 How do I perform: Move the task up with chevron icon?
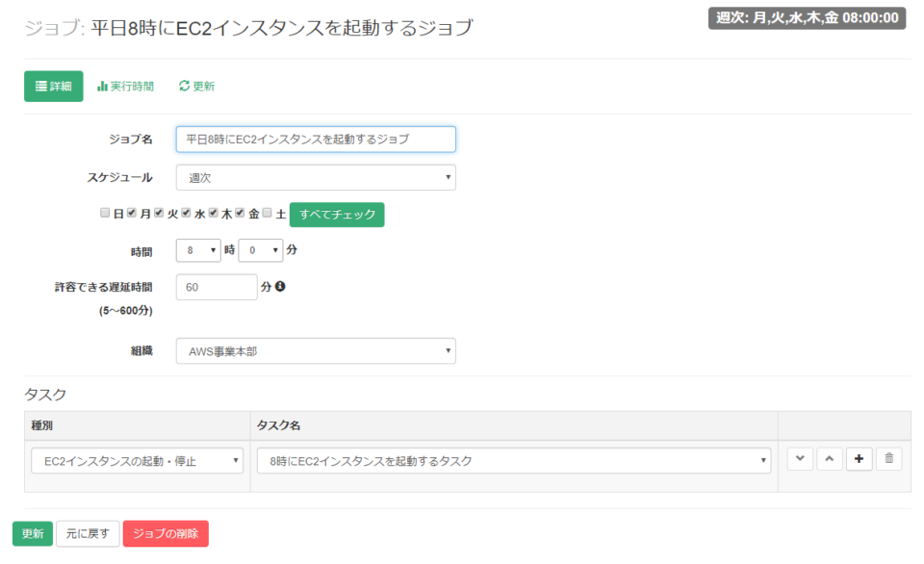click(x=829, y=459)
